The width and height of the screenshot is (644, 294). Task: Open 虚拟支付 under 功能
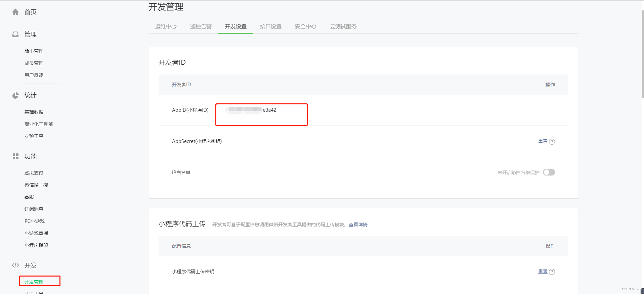coord(34,173)
